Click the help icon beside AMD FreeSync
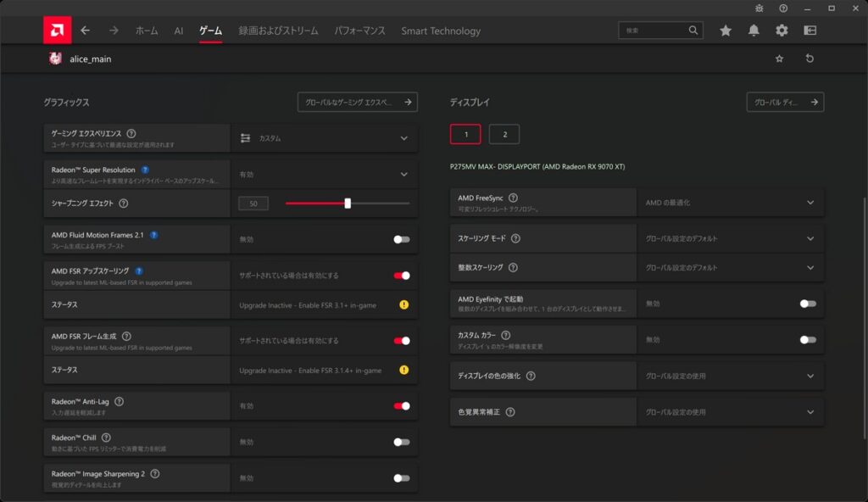The height and width of the screenshot is (502, 868). pyautogui.click(x=513, y=198)
